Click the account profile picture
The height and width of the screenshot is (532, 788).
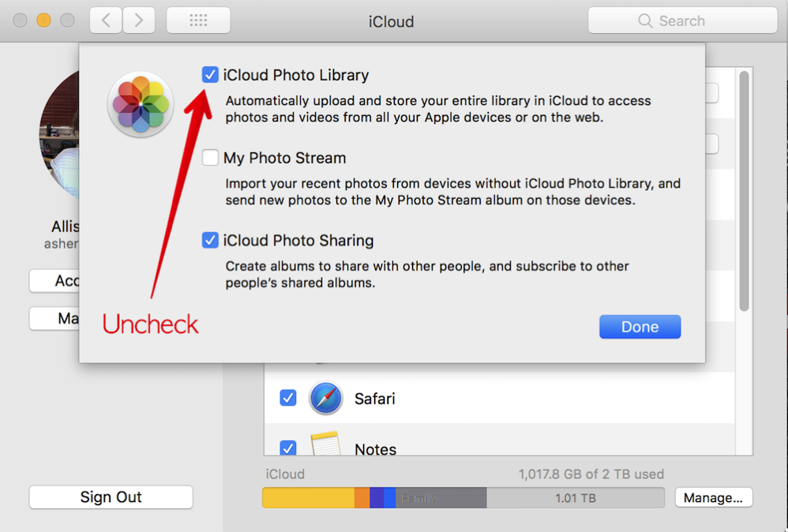(59, 134)
